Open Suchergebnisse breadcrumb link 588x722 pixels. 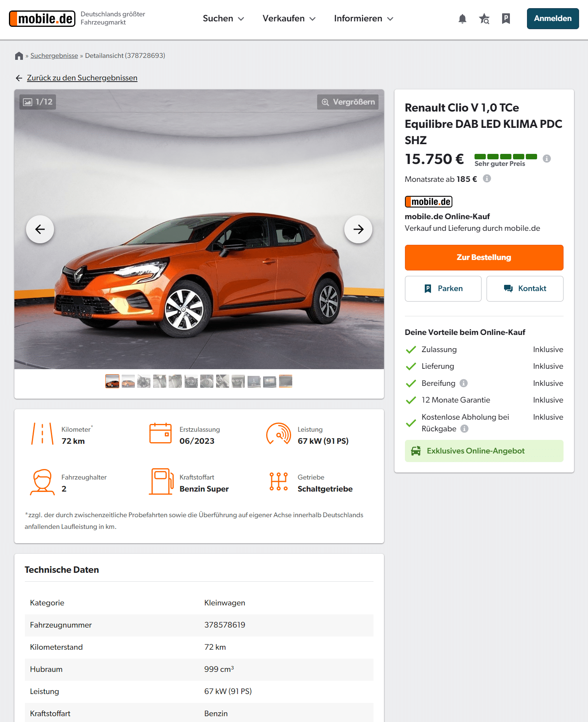click(54, 56)
